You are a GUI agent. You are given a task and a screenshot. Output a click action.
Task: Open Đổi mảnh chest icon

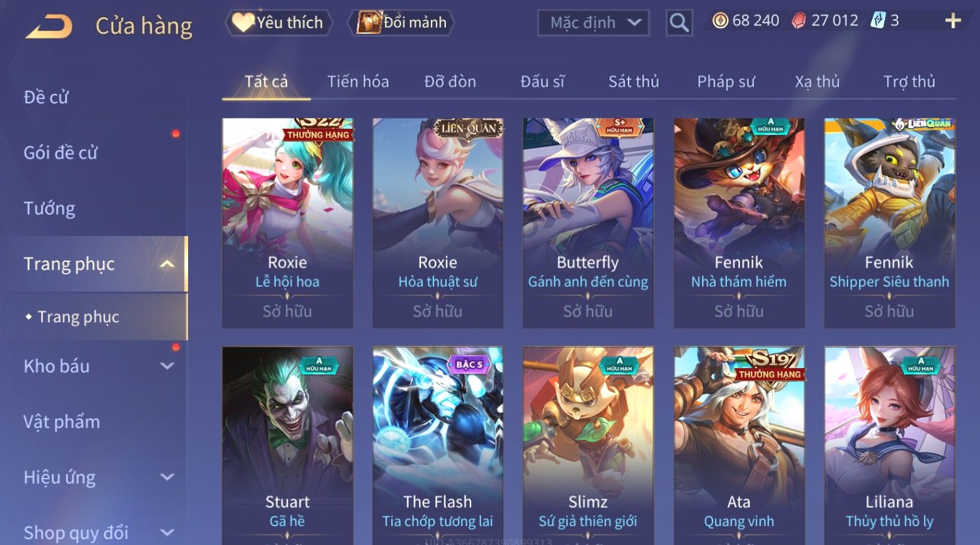pos(369,23)
